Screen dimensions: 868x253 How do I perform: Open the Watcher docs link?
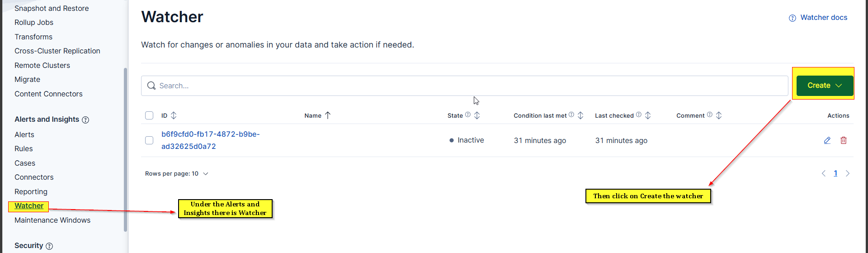click(x=824, y=18)
